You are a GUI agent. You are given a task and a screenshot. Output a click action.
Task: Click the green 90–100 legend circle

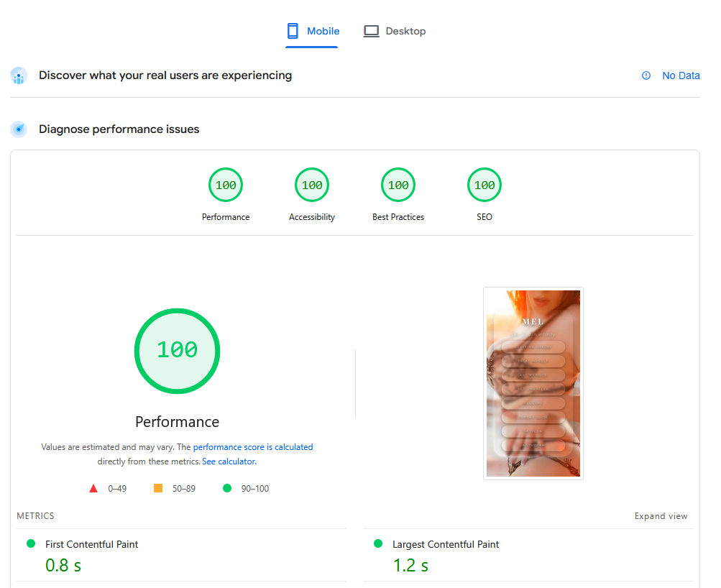point(227,489)
